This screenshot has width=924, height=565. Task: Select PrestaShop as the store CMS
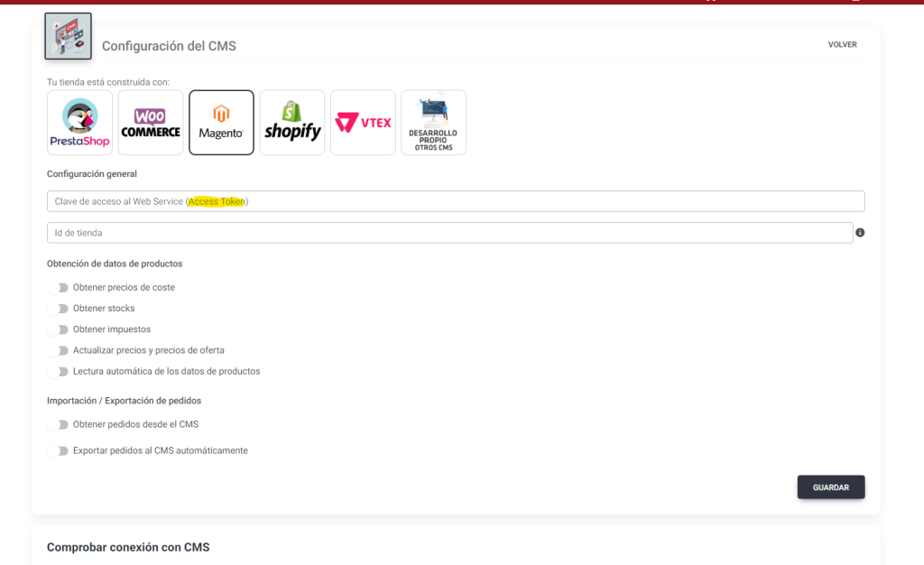[79, 123]
